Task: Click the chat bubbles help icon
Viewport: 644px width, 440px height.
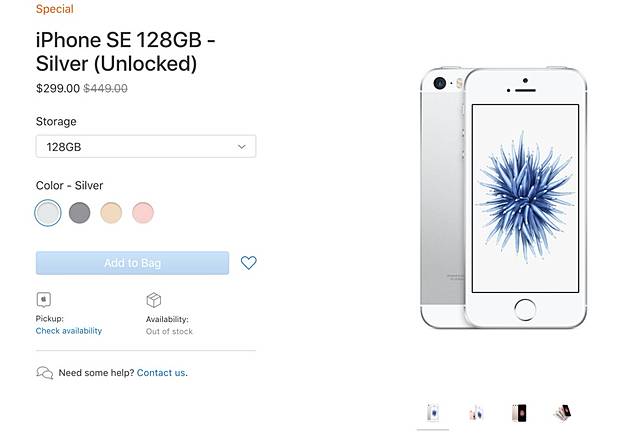Action: pos(45,373)
